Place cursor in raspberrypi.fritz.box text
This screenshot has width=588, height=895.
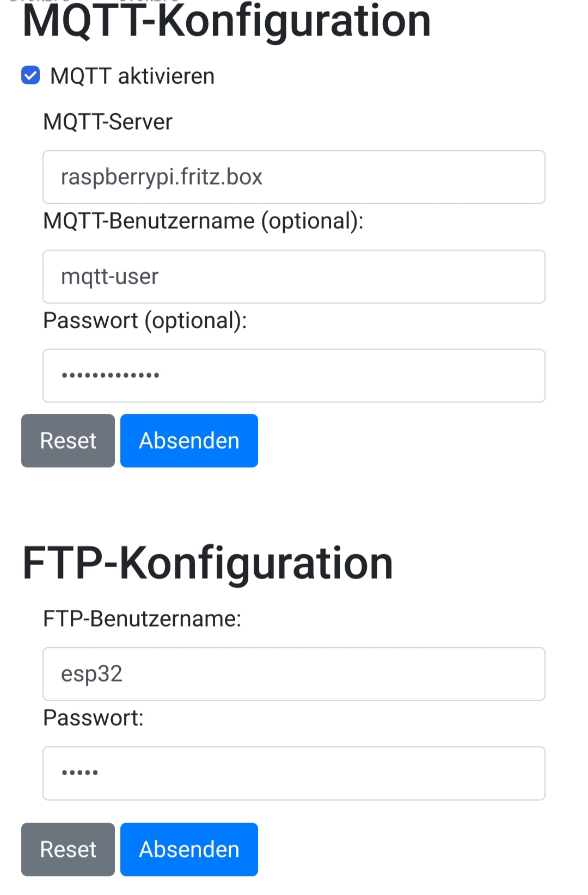[x=162, y=177]
